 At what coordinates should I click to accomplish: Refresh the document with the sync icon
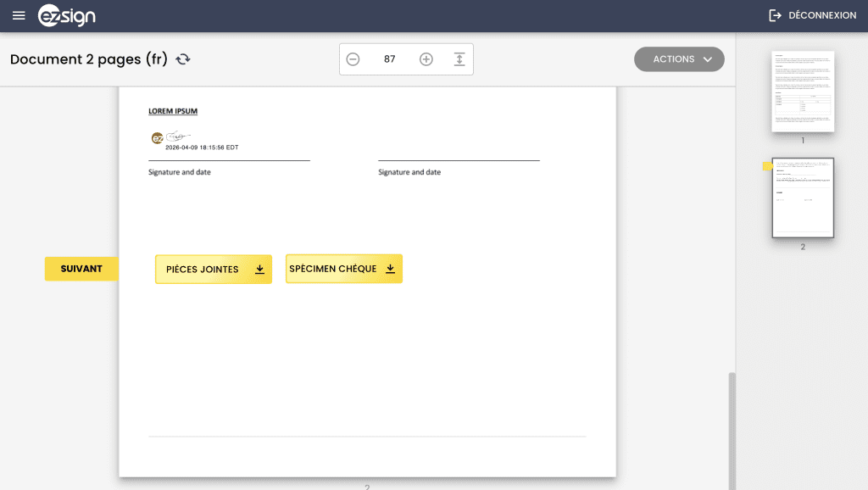click(183, 59)
